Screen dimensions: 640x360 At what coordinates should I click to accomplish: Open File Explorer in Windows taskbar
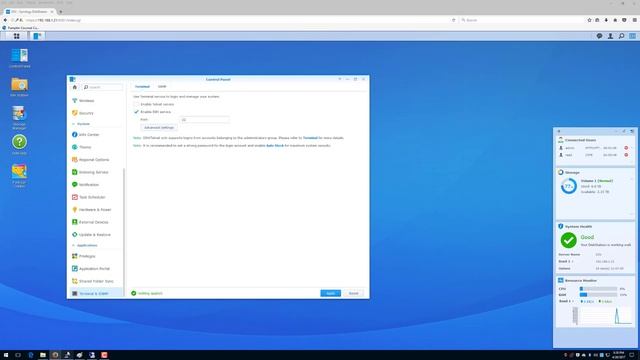42,355
